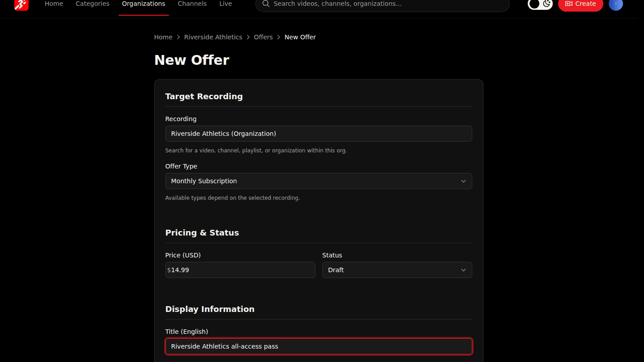Open the Organizations nav item

pos(144,4)
